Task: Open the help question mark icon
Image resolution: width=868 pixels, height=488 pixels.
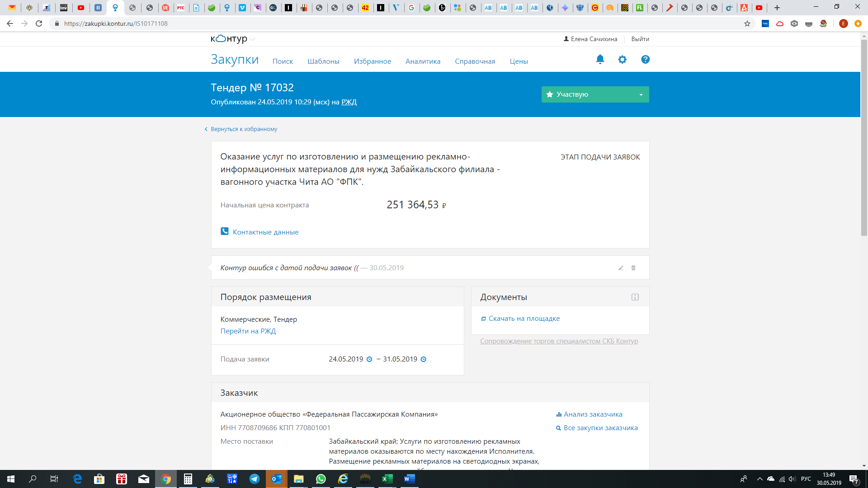Action: (645, 60)
